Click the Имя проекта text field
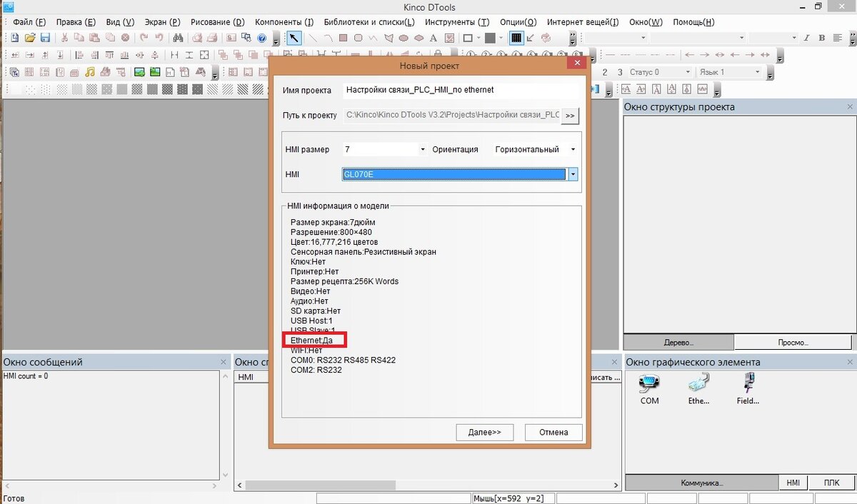The image size is (857, 504). (460, 90)
